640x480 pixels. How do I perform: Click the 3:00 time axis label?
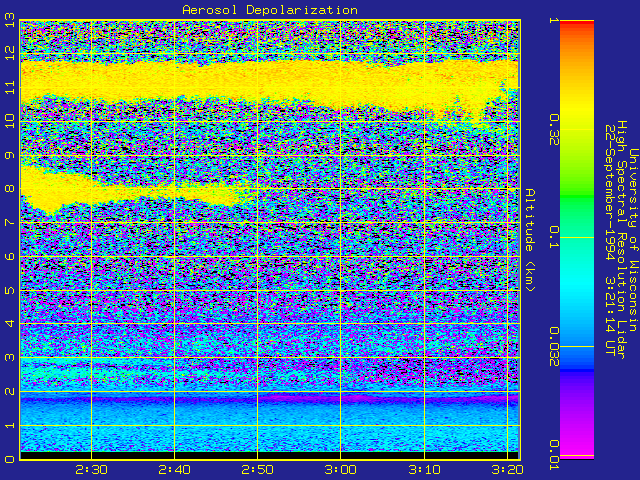pyautogui.click(x=341, y=470)
